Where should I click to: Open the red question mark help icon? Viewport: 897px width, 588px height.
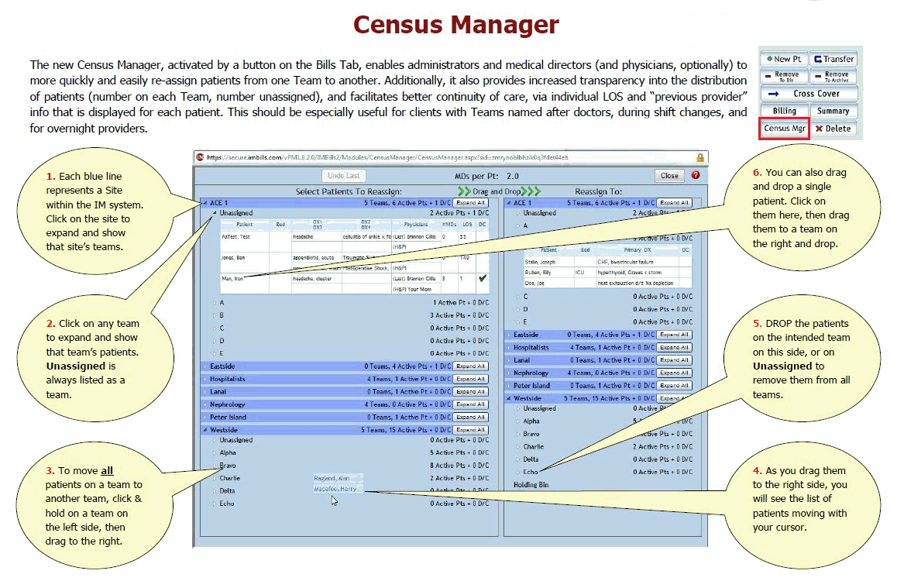coord(696,175)
